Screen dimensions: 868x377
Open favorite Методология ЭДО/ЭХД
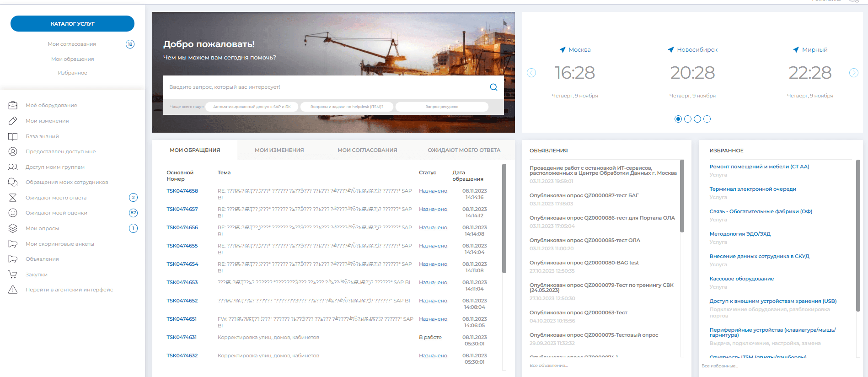tap(740, 234)
